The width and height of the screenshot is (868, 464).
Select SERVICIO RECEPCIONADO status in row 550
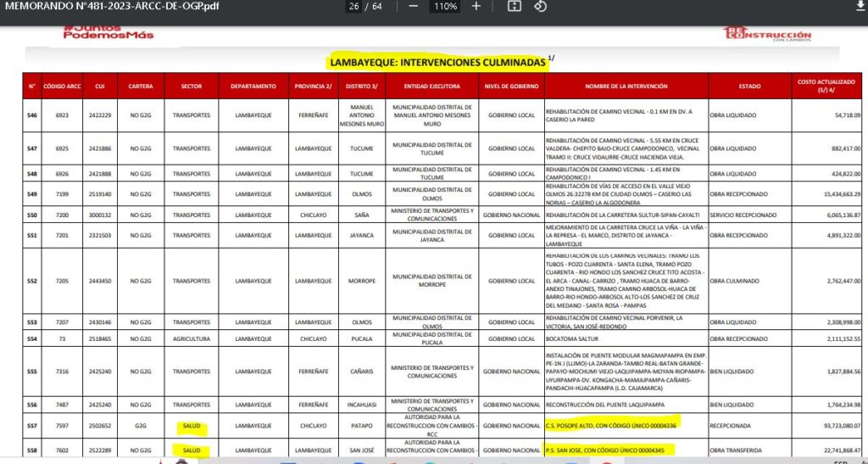[743, 215]
